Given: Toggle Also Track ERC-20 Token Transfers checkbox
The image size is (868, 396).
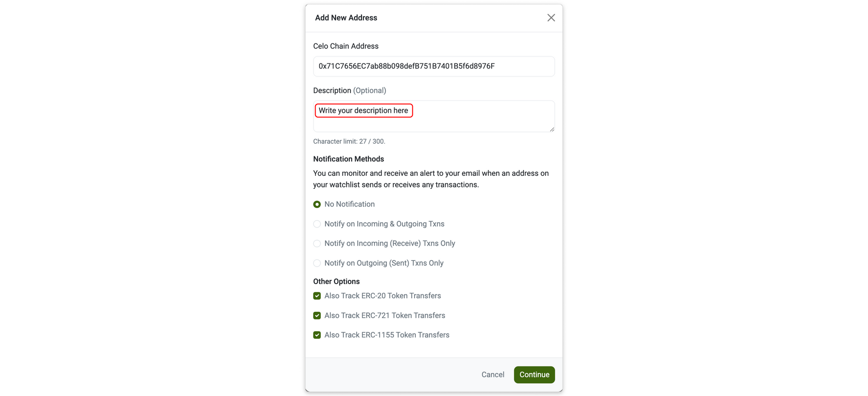Looking at the screenshot, I should pyautogui.click(x=317, y=296).
